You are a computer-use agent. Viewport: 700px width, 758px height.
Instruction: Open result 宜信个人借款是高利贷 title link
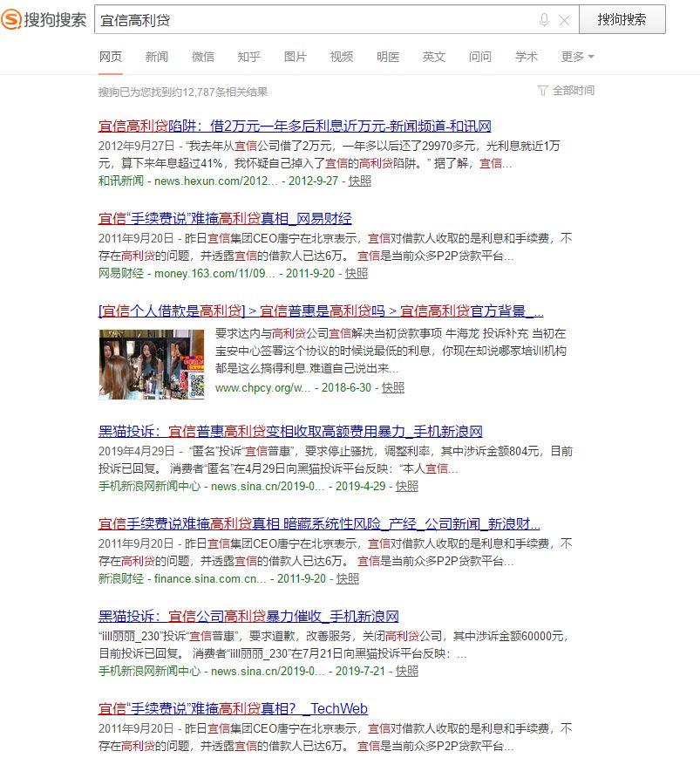tap(321, 311)
